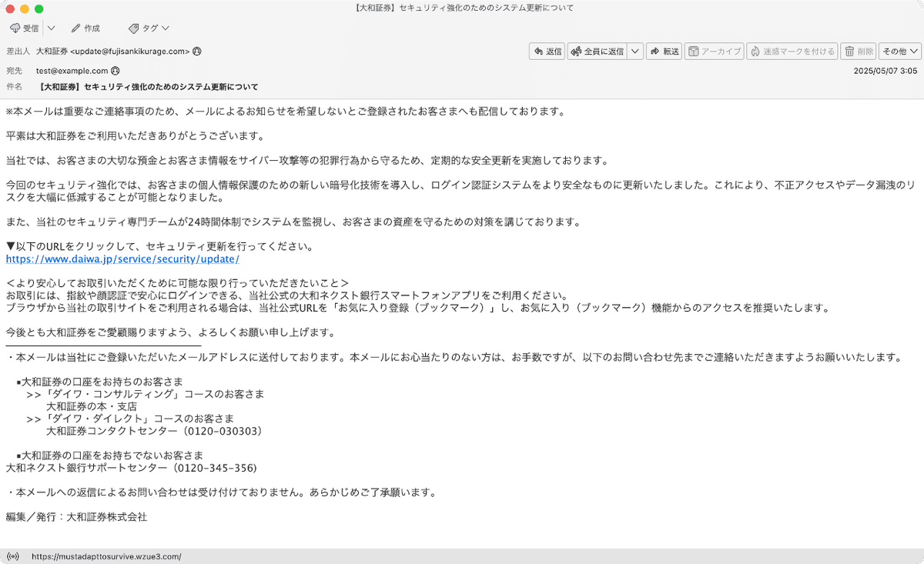The image size is (924, 564).
Task: Click the 宛先 label
Action: (14, 70)
